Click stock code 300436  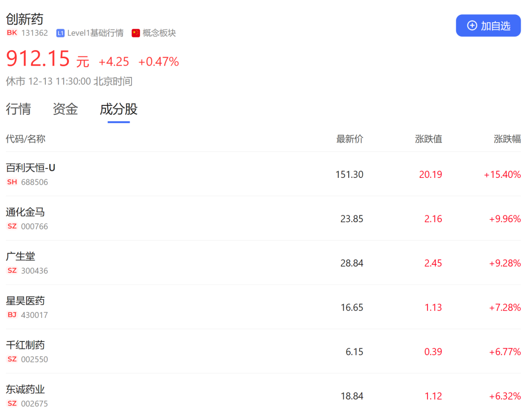click(x=34, y=271)
